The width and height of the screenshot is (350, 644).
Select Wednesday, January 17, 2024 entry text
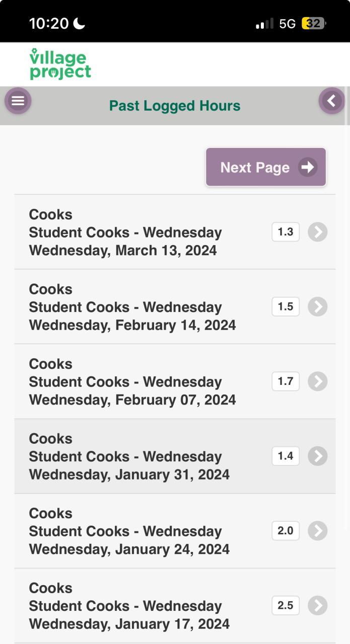click(129, 624)
